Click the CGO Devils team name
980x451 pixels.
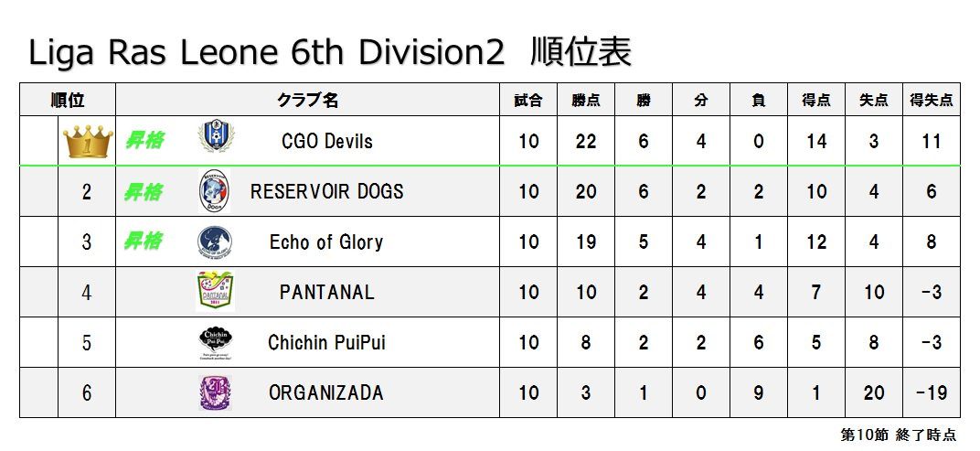[327, 142]
